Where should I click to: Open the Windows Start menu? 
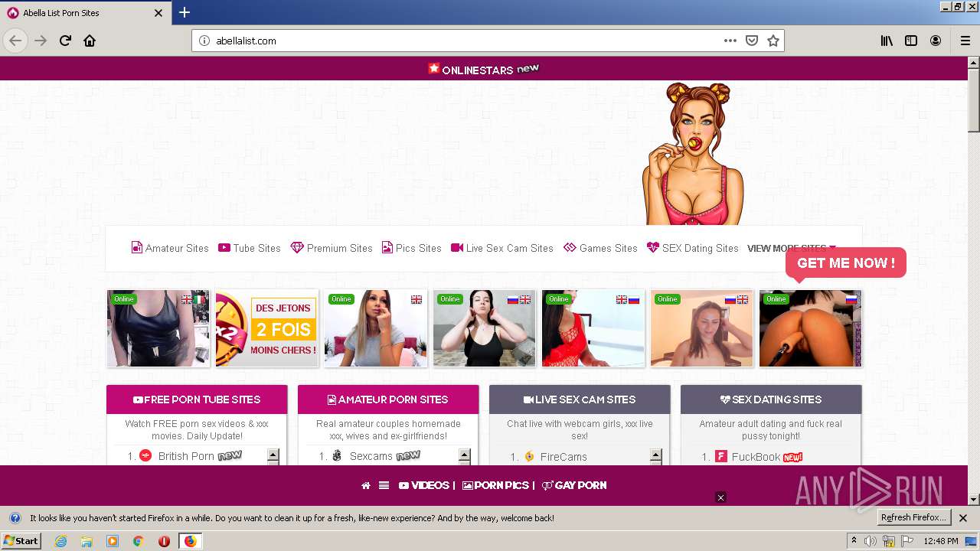[21, 541]
